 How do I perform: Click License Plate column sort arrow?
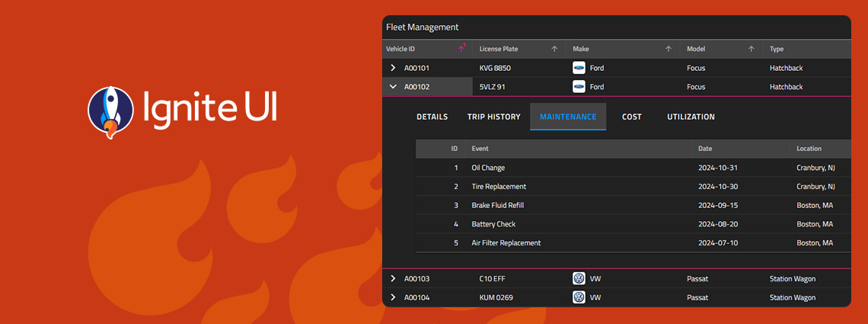click(554, 49)
